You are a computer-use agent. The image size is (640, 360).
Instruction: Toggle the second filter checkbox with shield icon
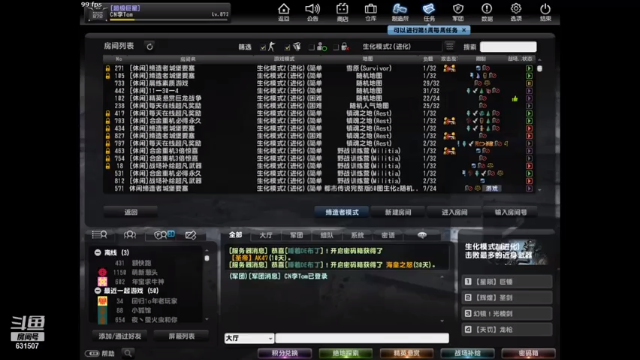(287, 47)
